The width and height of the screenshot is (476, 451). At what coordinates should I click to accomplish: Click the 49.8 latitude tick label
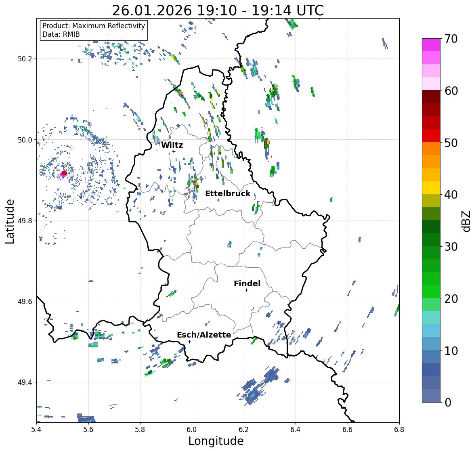point(25,220)
